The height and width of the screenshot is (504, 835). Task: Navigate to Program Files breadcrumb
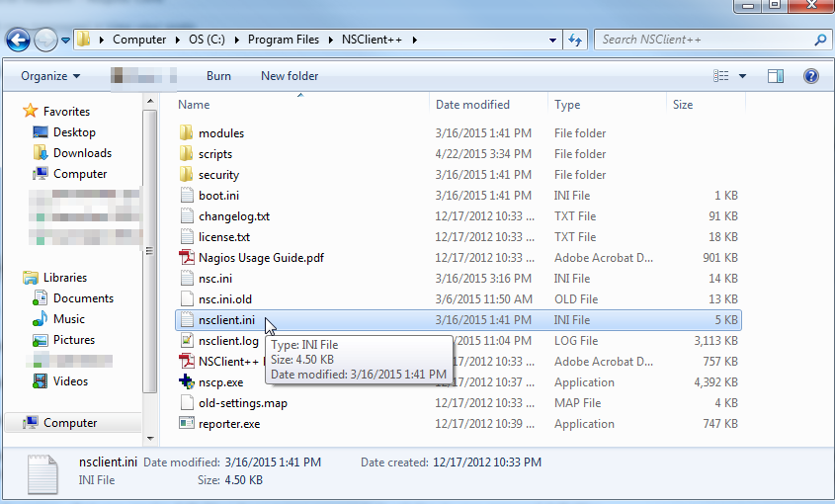click(x=284, y=40)
